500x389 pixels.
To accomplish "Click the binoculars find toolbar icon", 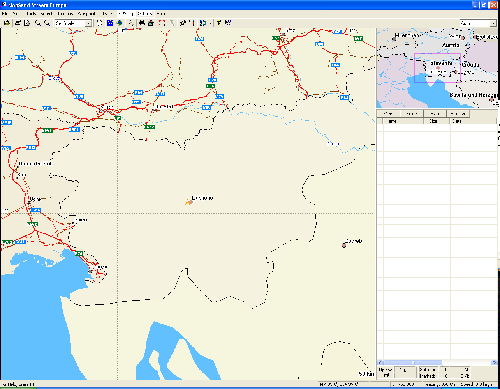I will 142,23.
